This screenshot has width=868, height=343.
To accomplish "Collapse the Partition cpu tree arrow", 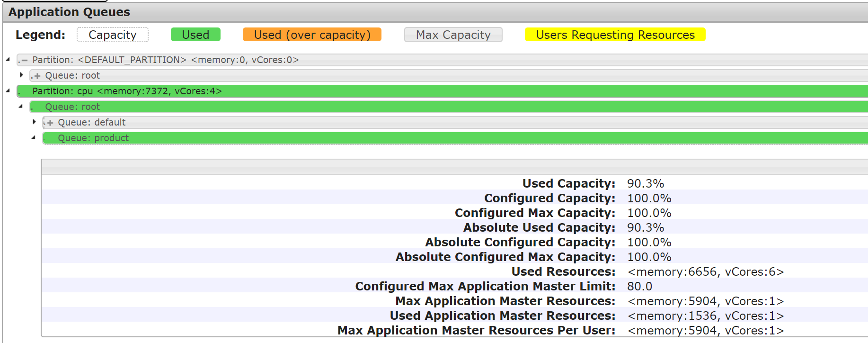I will [8, 90].
